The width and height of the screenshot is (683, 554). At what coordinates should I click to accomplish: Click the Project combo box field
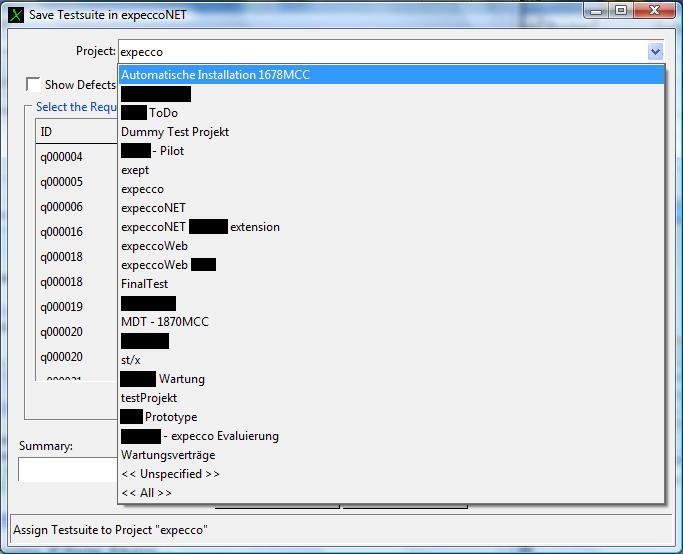(380, 51)
